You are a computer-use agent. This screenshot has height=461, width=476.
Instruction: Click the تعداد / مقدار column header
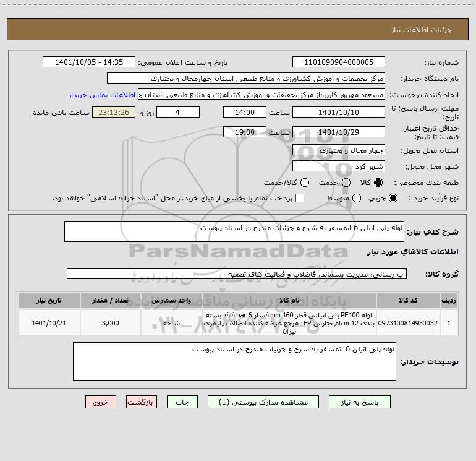click(x=111, y=300)
